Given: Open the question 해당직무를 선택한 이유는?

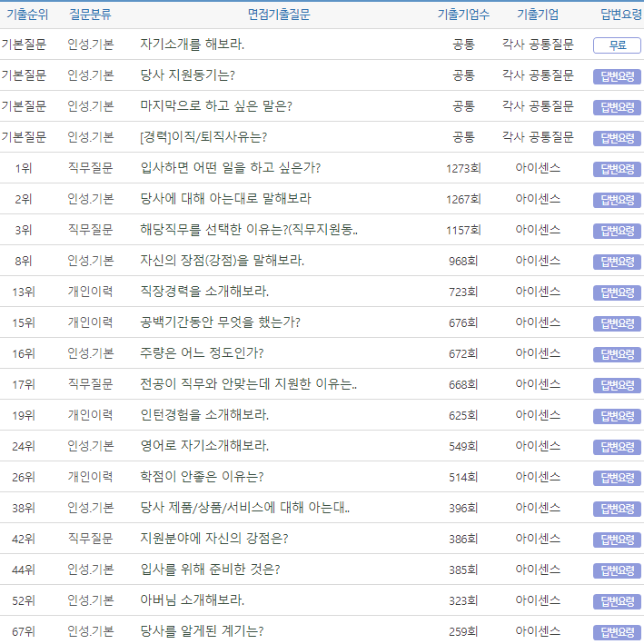Looking at the screenshot, I should (x=249, y=230).
